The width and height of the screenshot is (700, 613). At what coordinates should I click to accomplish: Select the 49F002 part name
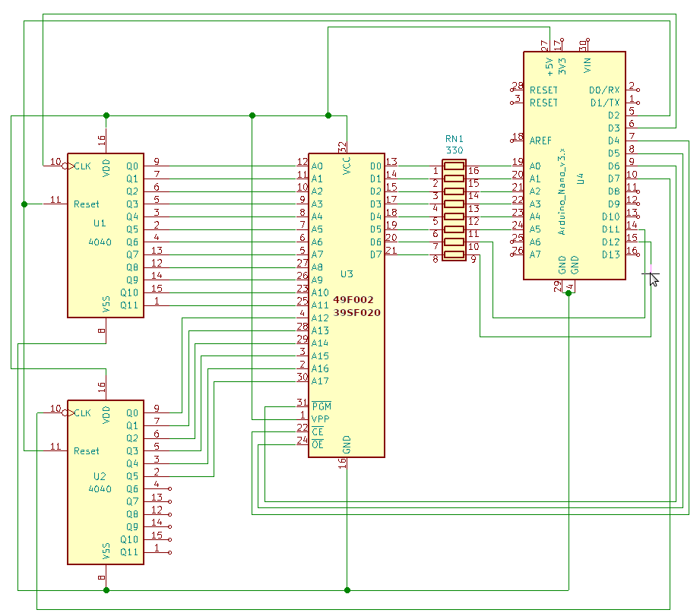(x=353, y=300)
